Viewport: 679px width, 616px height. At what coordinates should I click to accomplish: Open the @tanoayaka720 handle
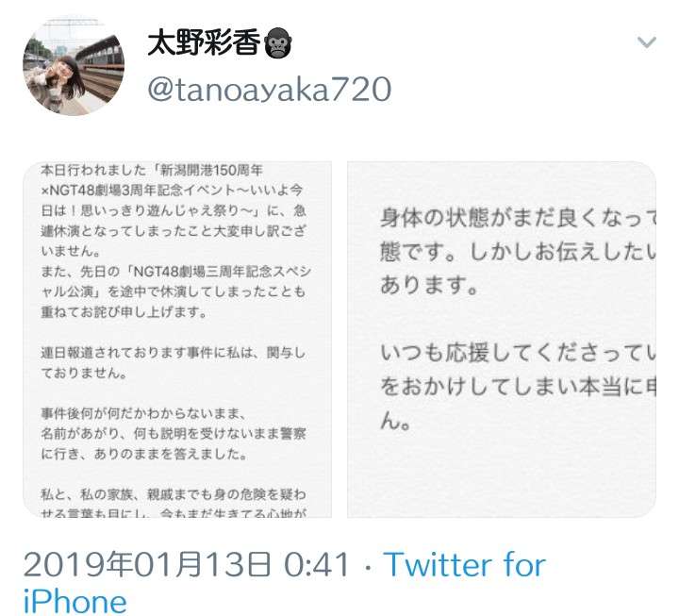270,90
